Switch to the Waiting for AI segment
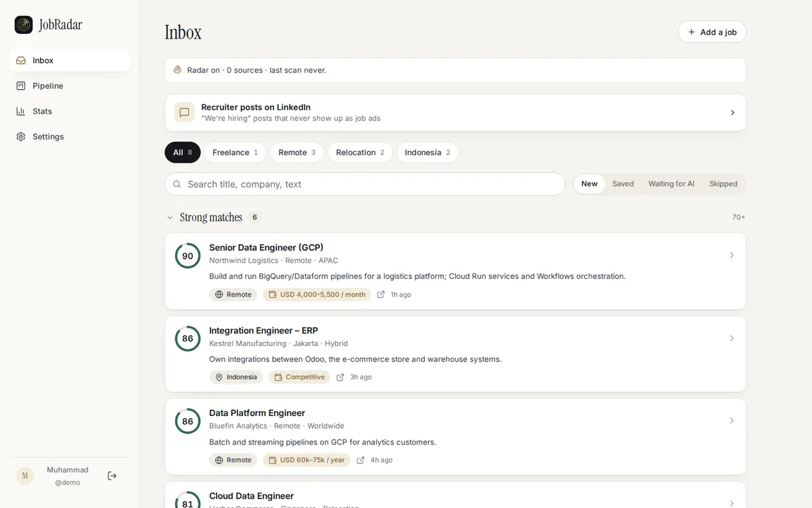The height and width of the screenshot is (508, 812). pyautogui.click(x=671, y=184)
